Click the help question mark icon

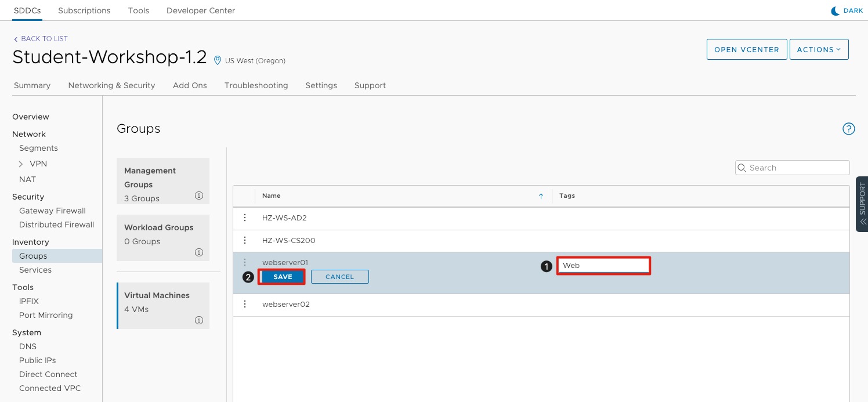point(848,129)
